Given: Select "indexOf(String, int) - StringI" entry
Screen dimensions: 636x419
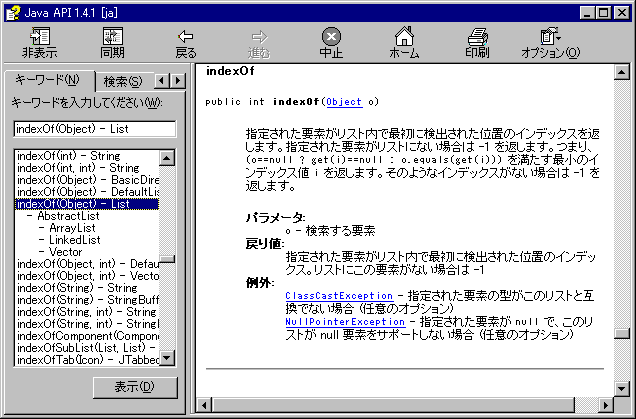Looking at the screenshot, I should [x=87, y=324].
